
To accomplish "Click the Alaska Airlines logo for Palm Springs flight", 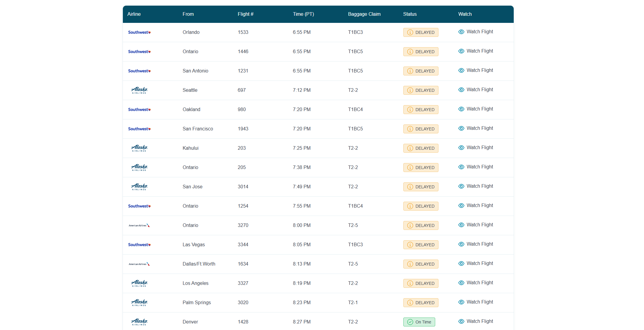I will coord(139,302).
